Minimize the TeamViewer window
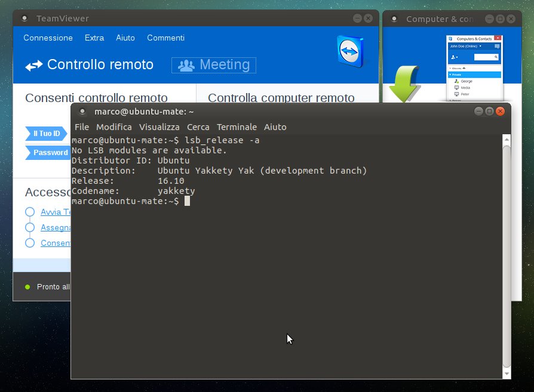The height and width of the screenshot is (392, 534). tap(357, 18)
